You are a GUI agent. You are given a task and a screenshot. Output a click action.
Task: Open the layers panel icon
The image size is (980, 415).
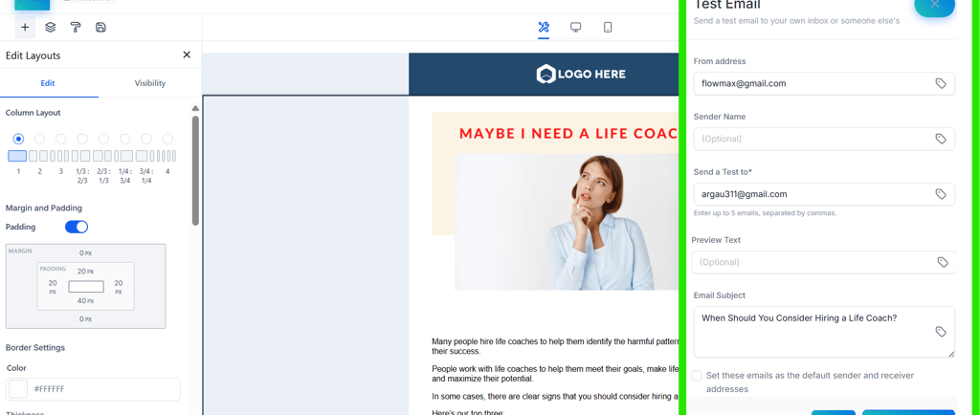click(x=51, y=28)
